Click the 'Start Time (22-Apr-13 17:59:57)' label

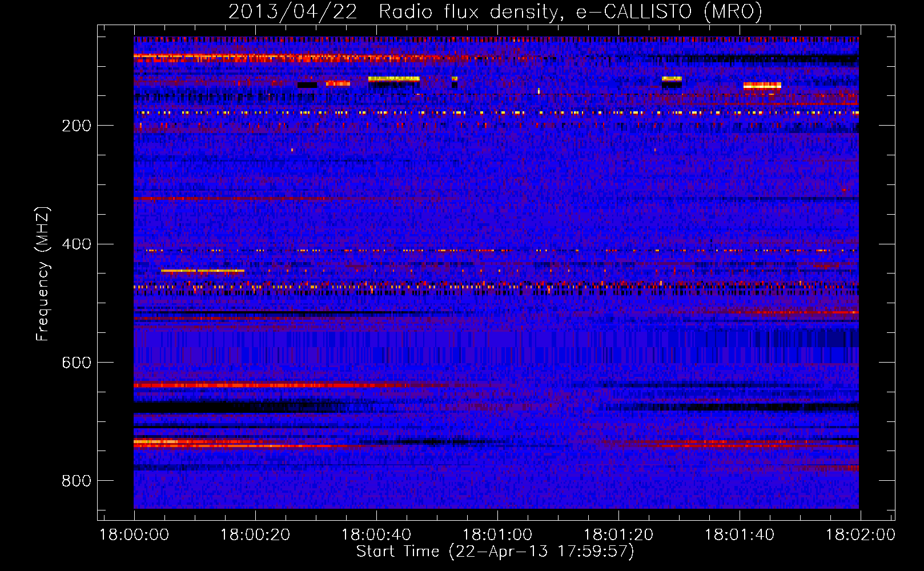pyautogui.click(x=495, y=552)
